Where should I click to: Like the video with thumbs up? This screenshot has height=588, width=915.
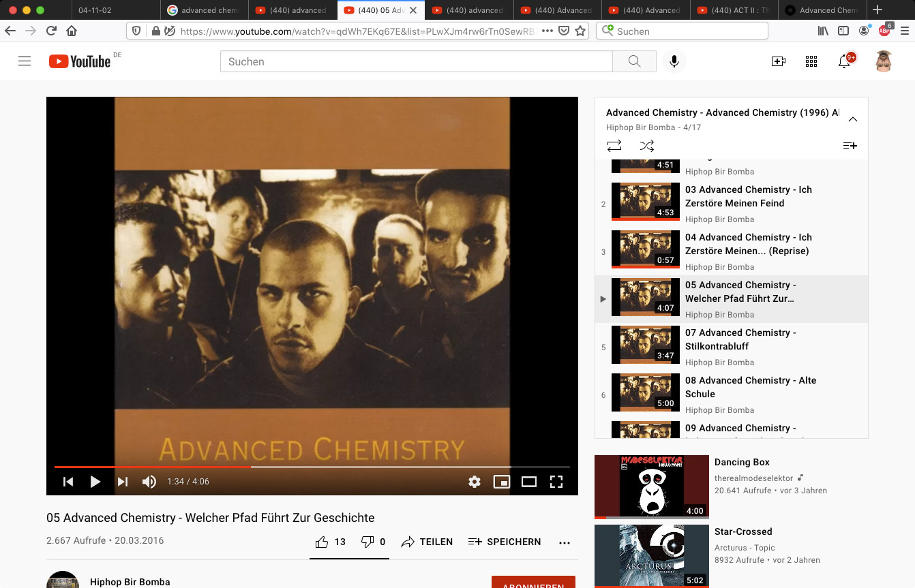(x=330, y=542)
